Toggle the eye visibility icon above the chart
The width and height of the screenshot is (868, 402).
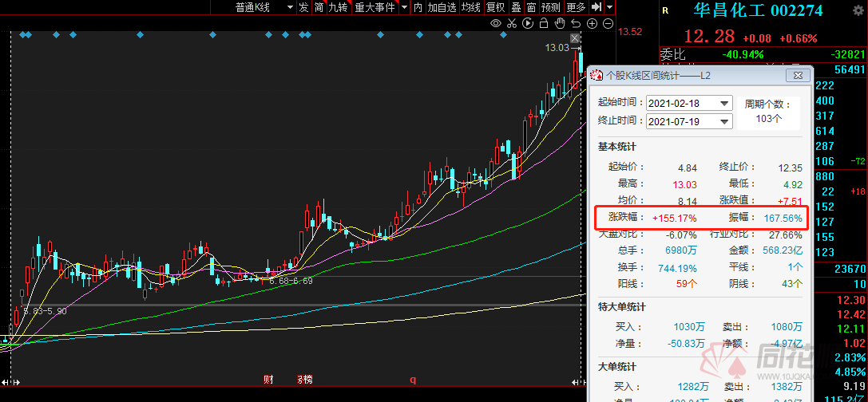point(496,23)
